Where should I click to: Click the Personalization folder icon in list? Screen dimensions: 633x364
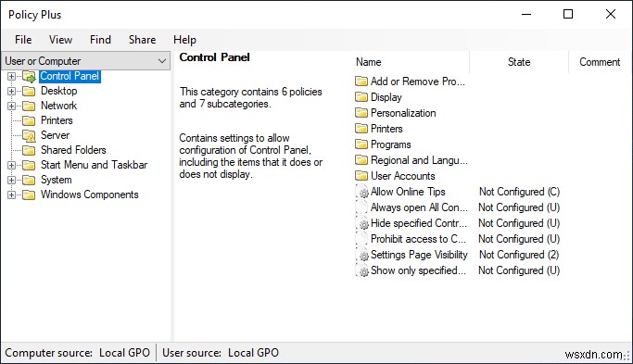tap(361, 113)
